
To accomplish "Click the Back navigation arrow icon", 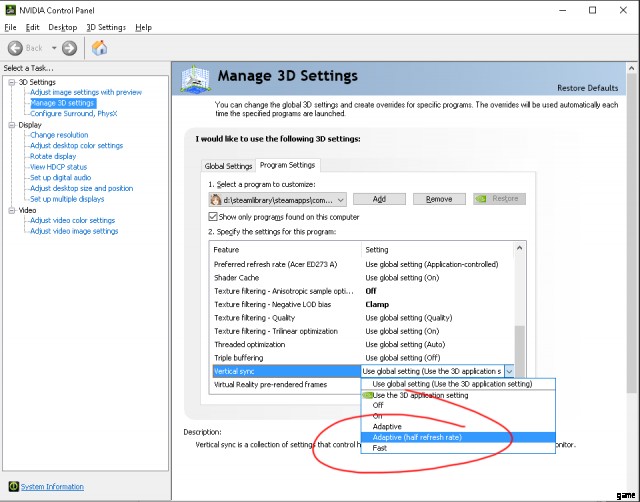I will (15, 48).
